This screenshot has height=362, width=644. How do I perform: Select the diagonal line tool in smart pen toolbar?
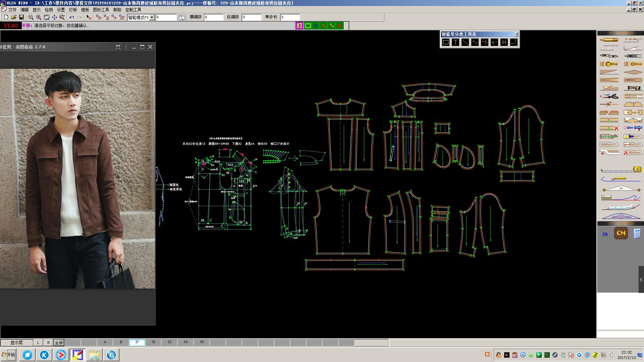point(465,42)
